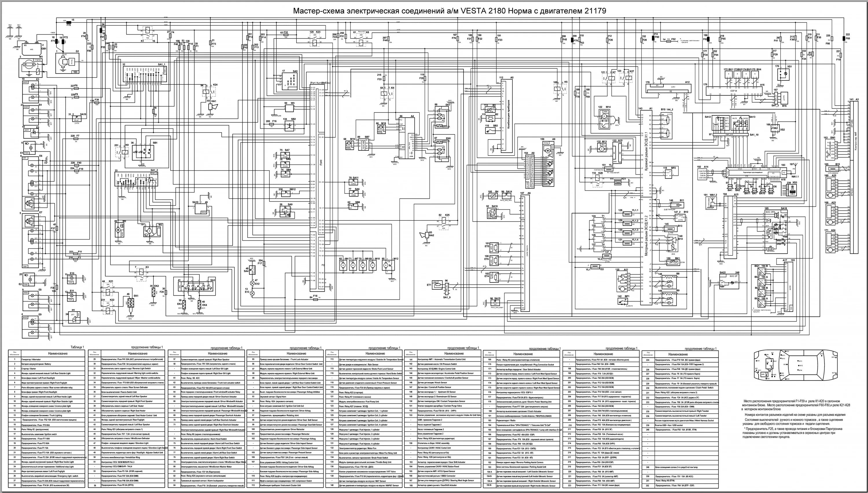
Task: Select the "Right Rear Speaker" row numbered 57
Action: (206, 359)
